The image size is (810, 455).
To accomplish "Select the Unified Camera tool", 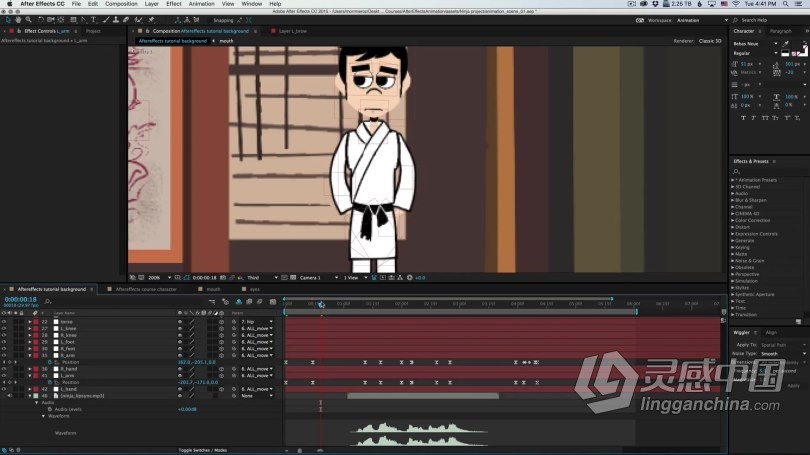I will 51,20.
